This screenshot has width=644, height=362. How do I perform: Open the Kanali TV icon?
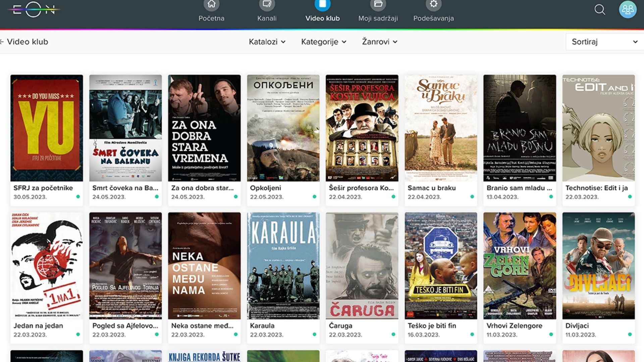tap(267, 5)
